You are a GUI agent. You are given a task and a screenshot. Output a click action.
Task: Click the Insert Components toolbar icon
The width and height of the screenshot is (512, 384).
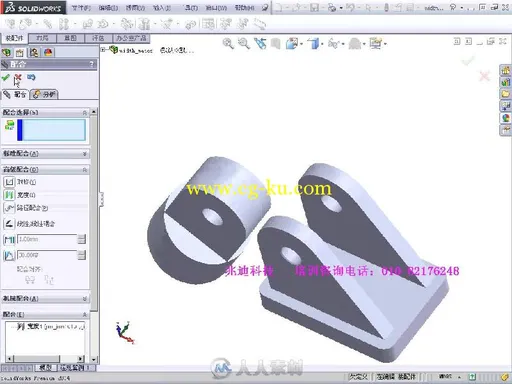25,24
